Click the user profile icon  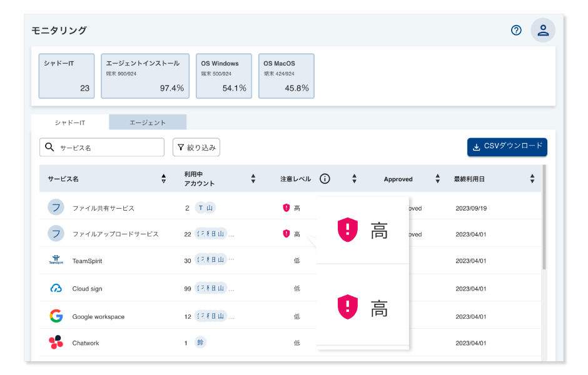pyautogui.click(x=542, y=29)
